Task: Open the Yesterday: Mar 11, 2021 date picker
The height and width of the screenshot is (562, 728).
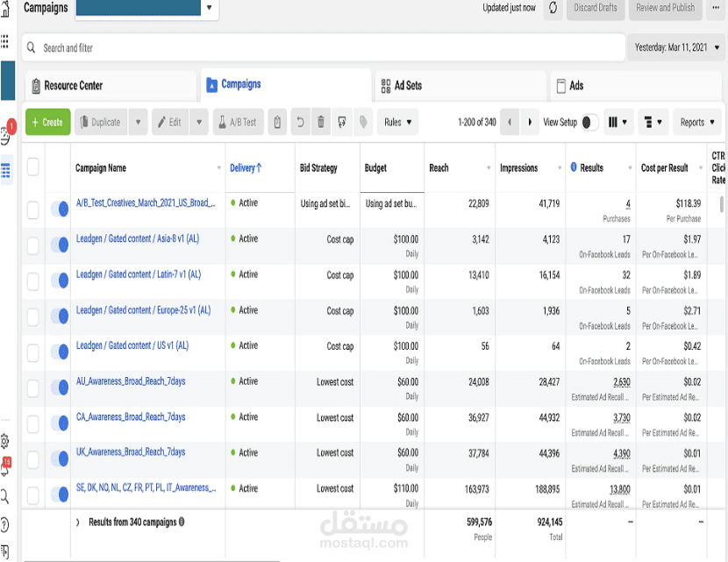Action: click(676, 47)
